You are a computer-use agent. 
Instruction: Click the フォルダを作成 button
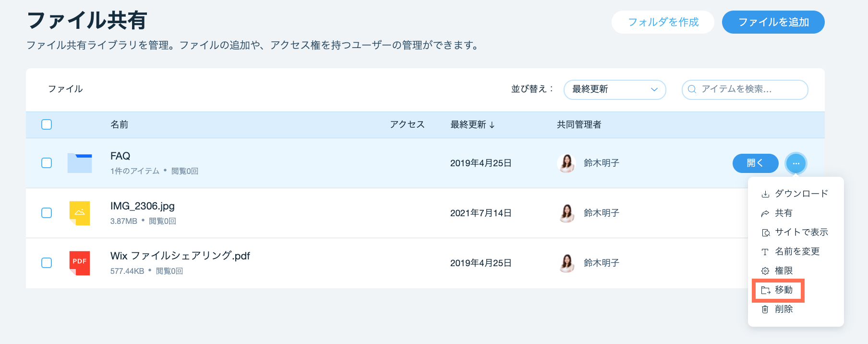pos(663,22)
